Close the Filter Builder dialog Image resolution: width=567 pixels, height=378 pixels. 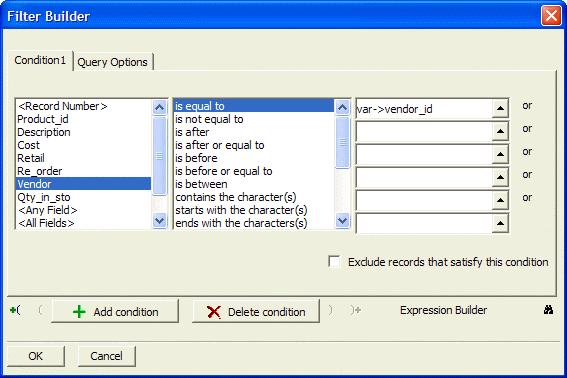(551, 16)
